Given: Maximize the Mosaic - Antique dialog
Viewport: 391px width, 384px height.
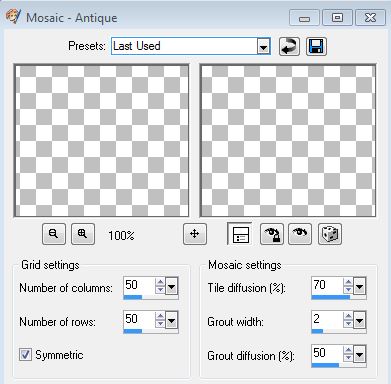Looking at the screenshot, I should click(x=337, y=17).
